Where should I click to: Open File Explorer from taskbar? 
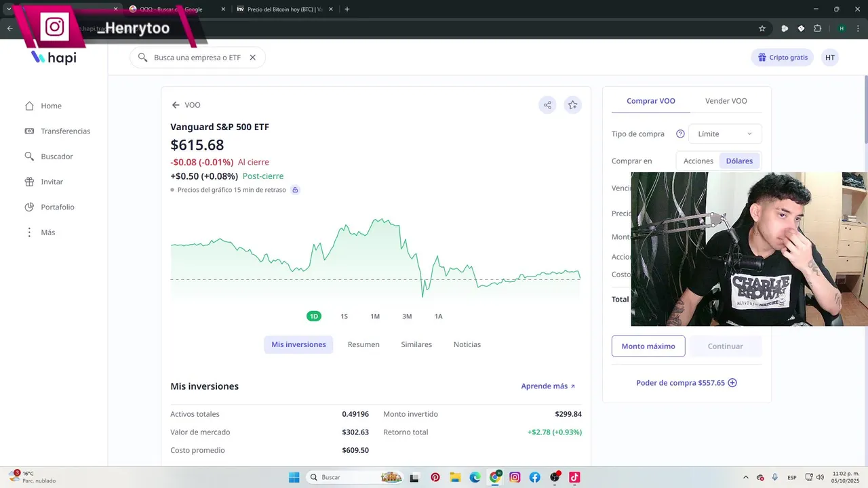click(455, 477)
